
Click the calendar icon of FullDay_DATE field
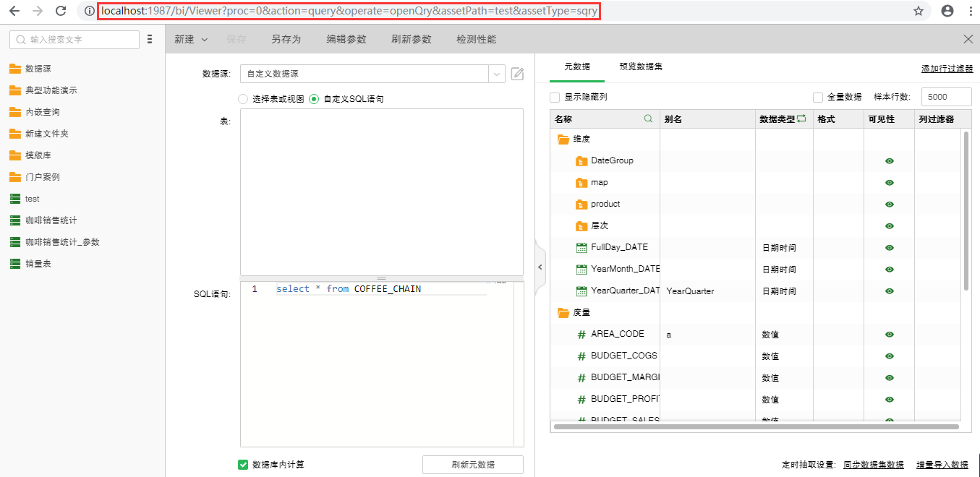point(581,247)
